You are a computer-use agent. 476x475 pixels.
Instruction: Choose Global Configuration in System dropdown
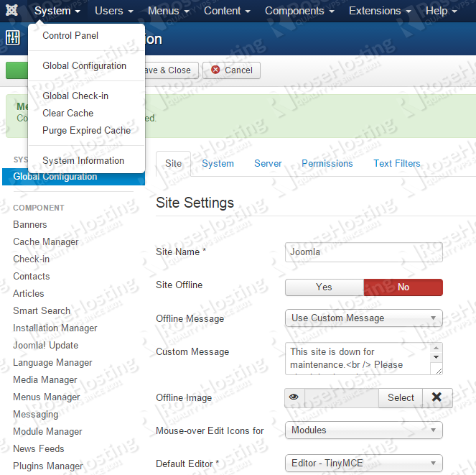(86, 65)
